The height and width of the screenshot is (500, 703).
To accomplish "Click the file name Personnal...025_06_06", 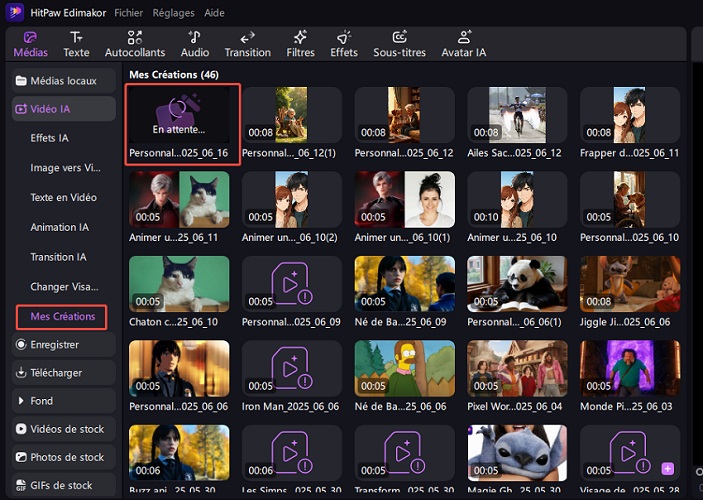I will pyautogui.click(x=178, y=406).
